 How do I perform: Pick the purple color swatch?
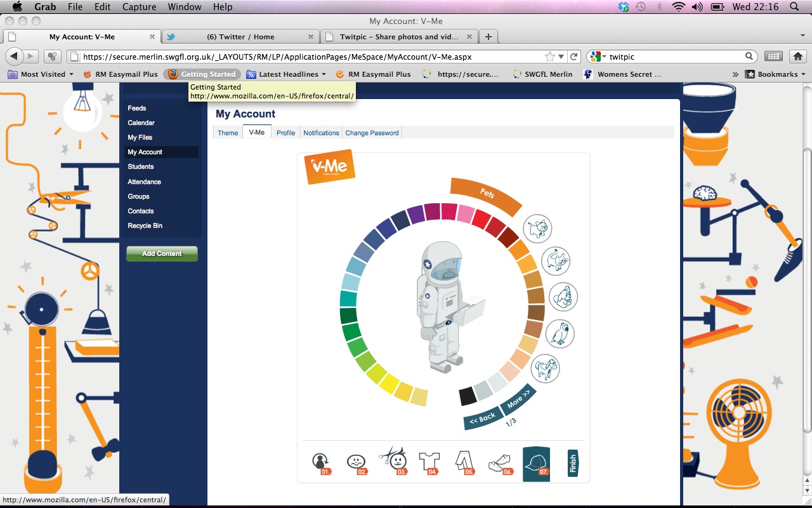coord(416,215)
